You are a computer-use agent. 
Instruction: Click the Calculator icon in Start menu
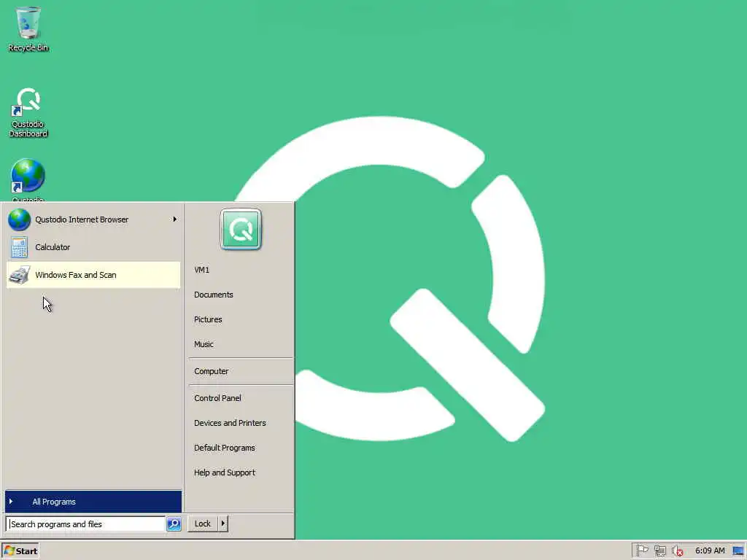click(x=19, y=247)
